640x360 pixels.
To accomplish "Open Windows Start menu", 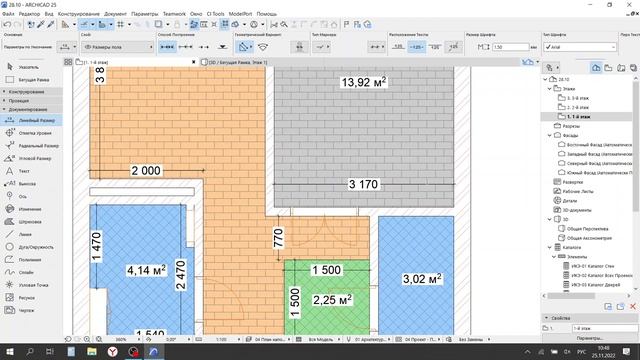I will tap(10, 351).
